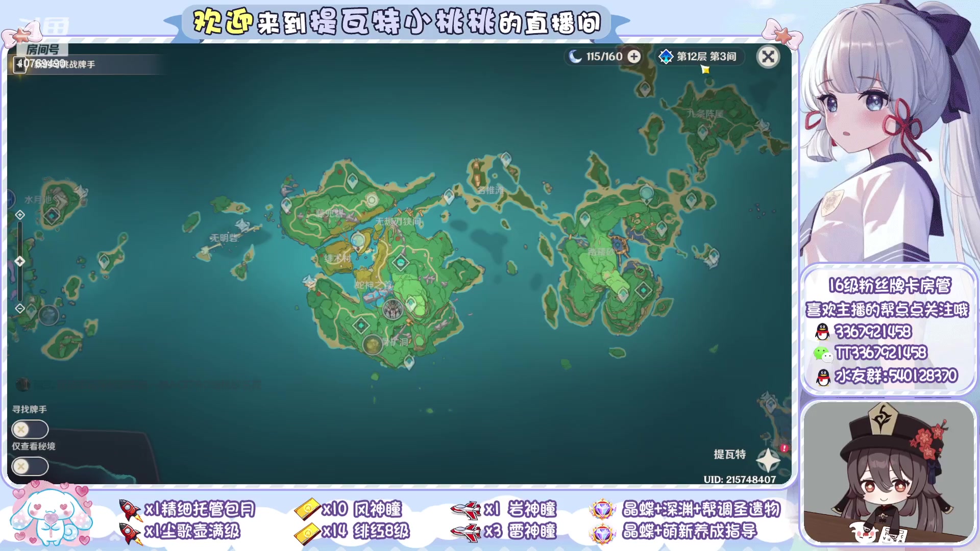Image resolution: width=980 pixels, height=551 pixels.
Task: Click the white bunny mascot at bottom left
Action: pyautogui.click(x=51, y=514)
